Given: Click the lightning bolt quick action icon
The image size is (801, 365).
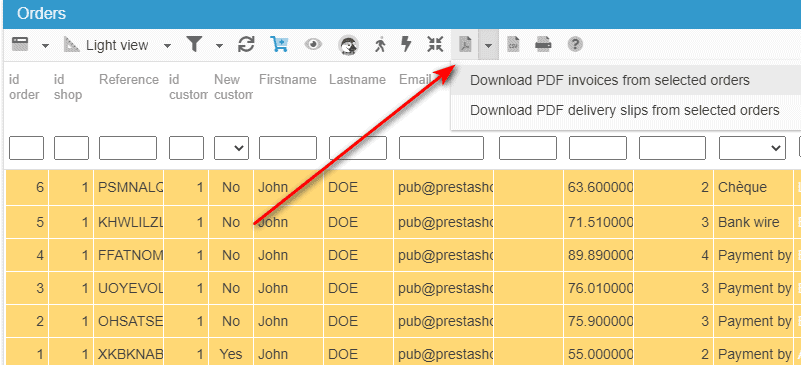Looking at the screenshot, I should coord(406,44).
